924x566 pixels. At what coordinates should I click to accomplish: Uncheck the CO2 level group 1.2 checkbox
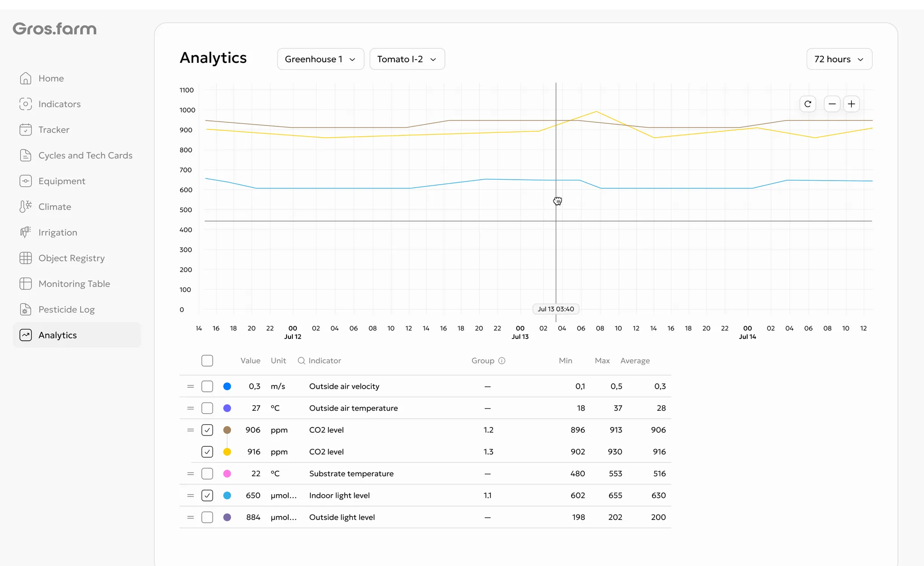tap(207, 430)
